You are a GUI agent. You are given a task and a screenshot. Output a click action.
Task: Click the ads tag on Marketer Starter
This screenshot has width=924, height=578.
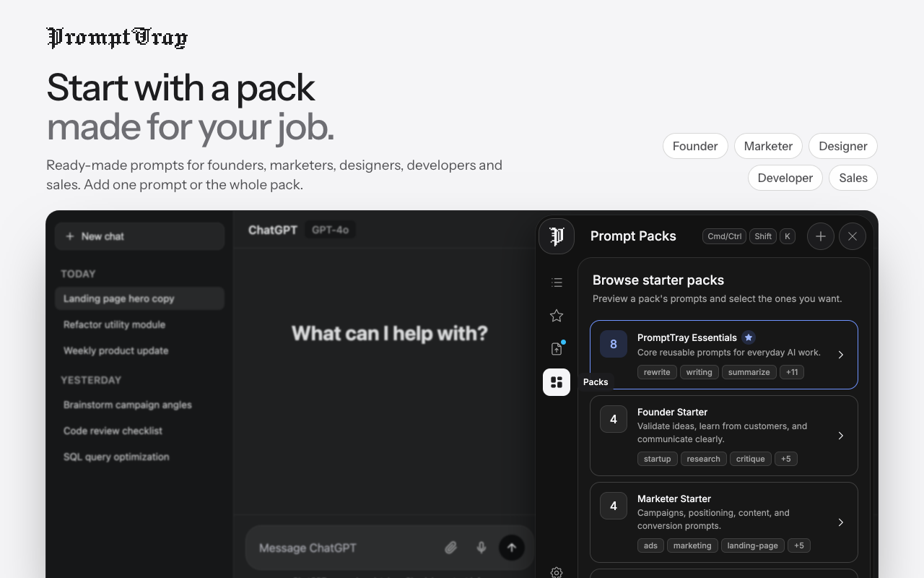click(x=650, y=545)
